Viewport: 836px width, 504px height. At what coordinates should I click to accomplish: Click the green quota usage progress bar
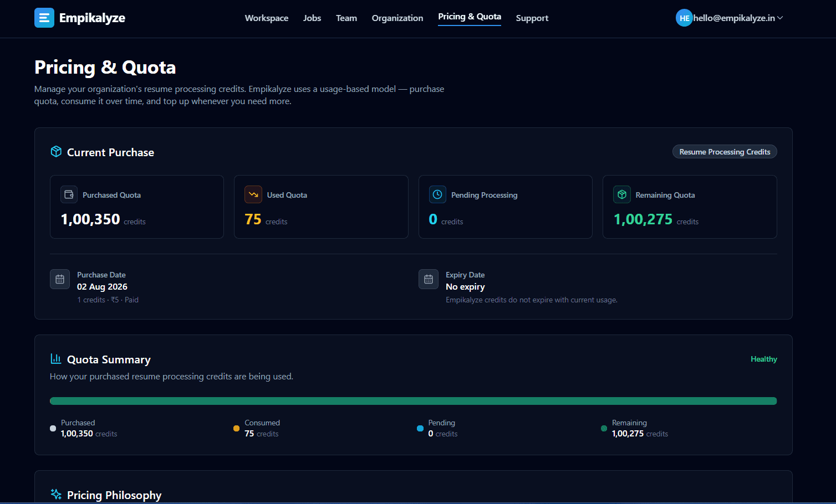(414, 401)
